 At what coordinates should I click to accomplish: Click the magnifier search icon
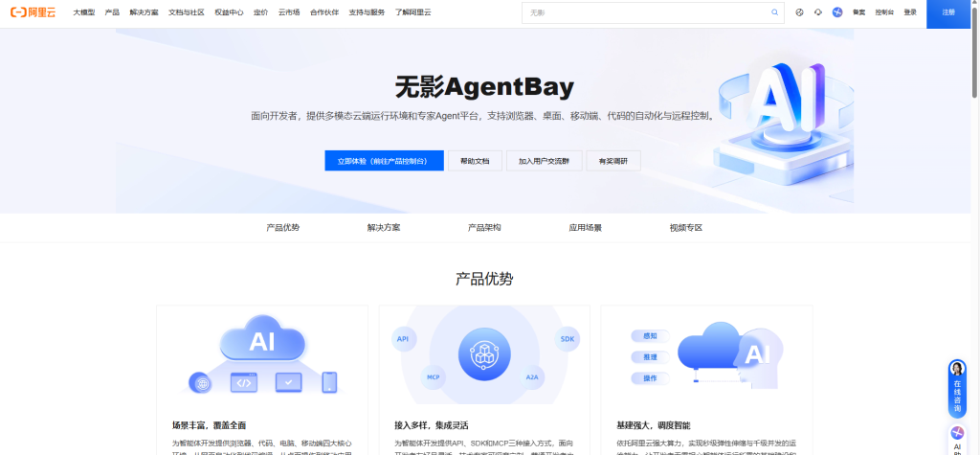point(775,12)
